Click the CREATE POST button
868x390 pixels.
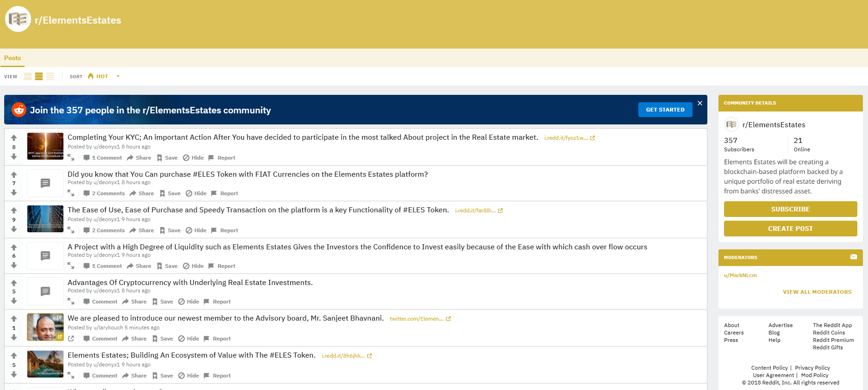[790, 229]
